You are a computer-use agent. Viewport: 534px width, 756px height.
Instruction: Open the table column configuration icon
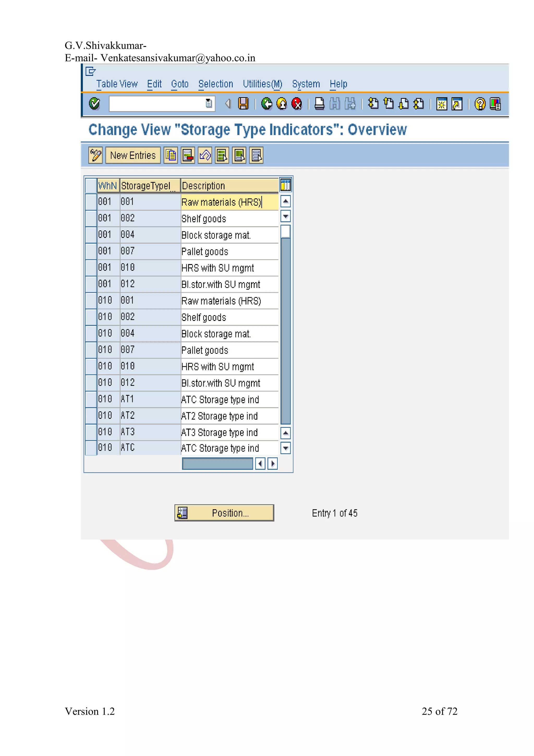[285, 185]
